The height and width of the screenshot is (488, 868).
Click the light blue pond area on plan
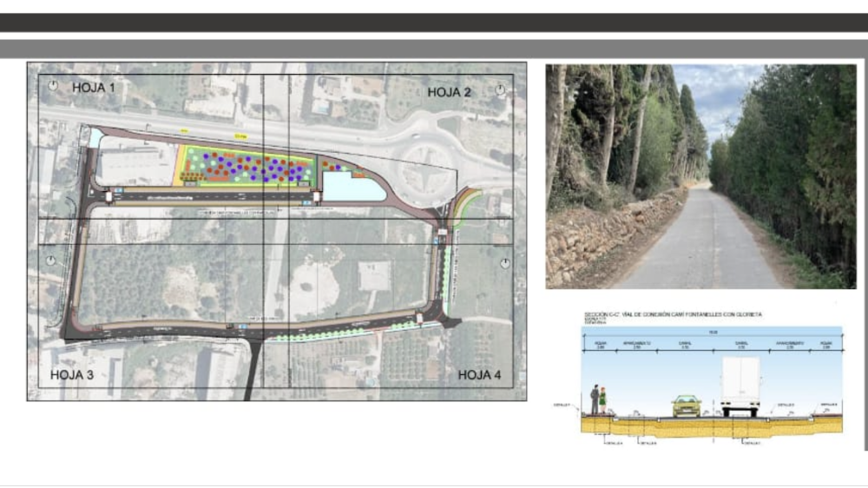(350, 186)
